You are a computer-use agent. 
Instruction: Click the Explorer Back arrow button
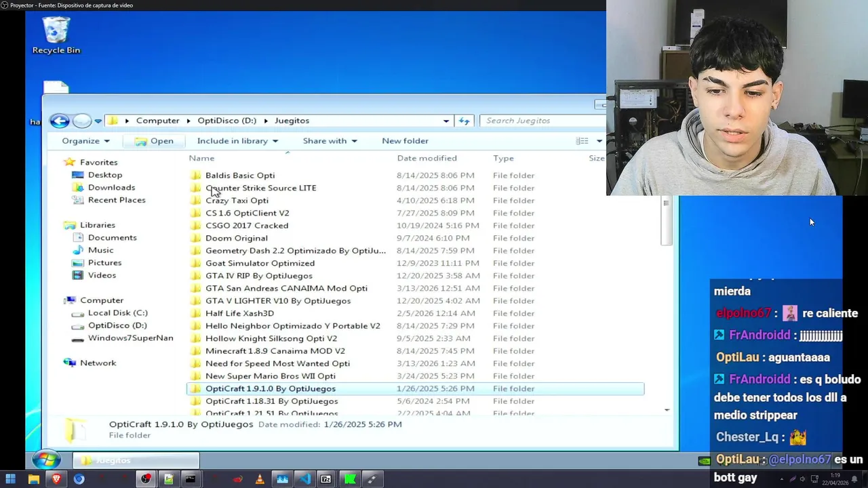click(x=60, y=121)
